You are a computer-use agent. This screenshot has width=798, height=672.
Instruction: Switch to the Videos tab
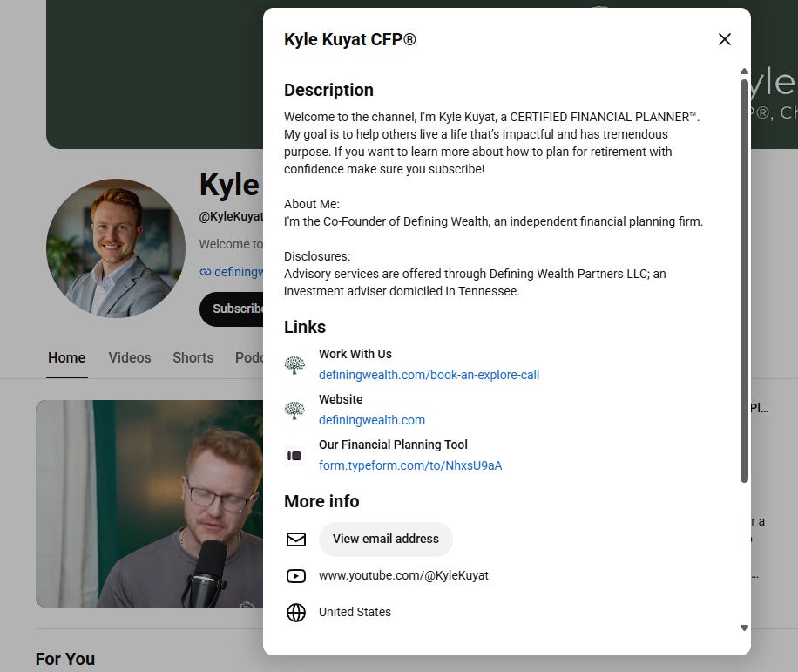[130, 358]
